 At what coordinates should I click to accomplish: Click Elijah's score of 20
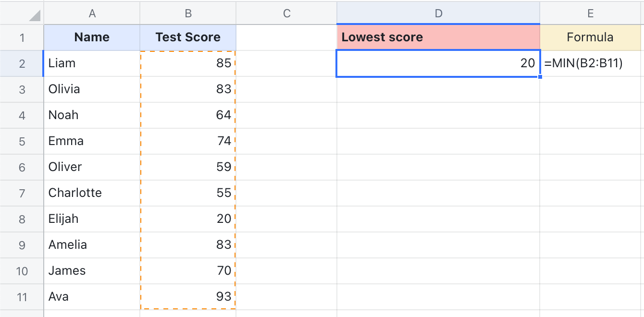[187, 219]
